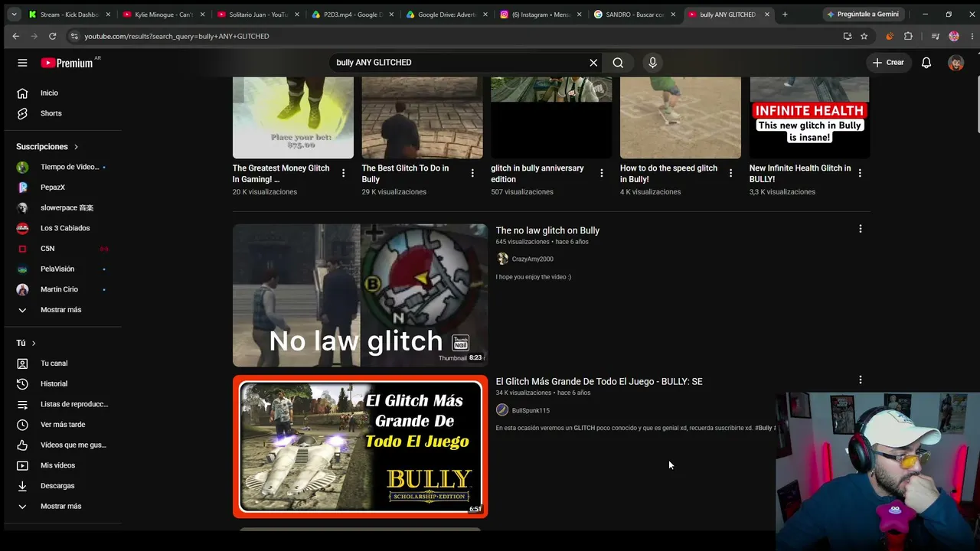Open the Crear menu
The image size is (980, 551).
tap(888, 63)
